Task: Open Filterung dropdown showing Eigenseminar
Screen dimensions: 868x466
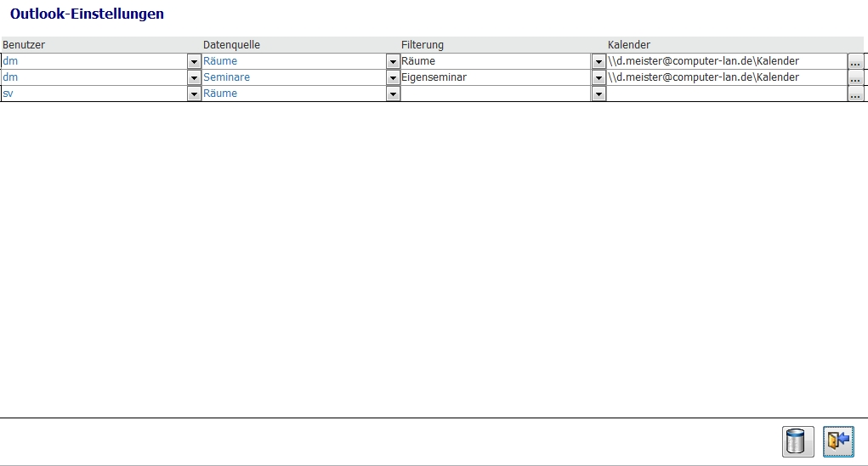Action: [599, 78]
